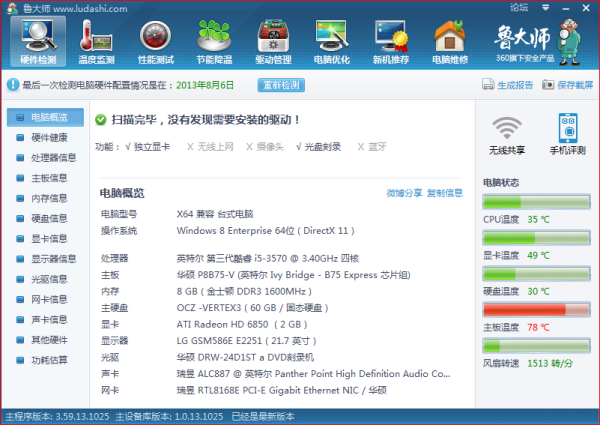Click the RTL8168E network card entry
Image resolution: width=600 pixels, height=425 pixels.
tap(282, 391)
